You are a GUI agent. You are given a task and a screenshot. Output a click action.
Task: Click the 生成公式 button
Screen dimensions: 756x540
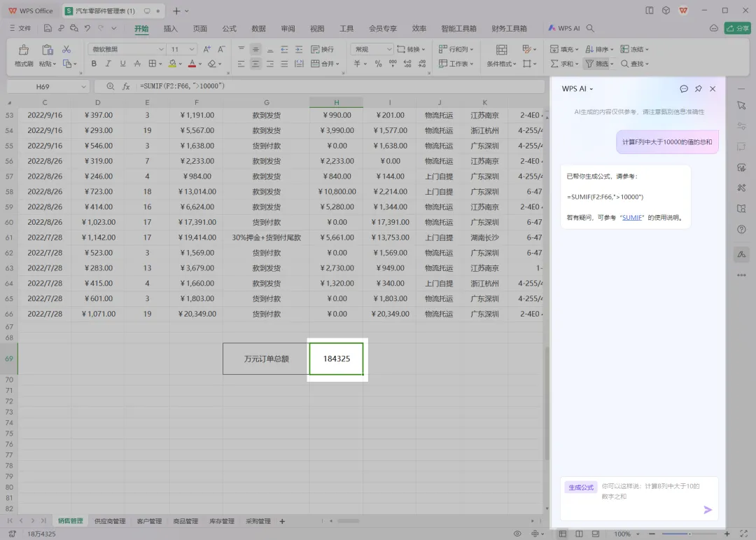click(x=580, y=487)
